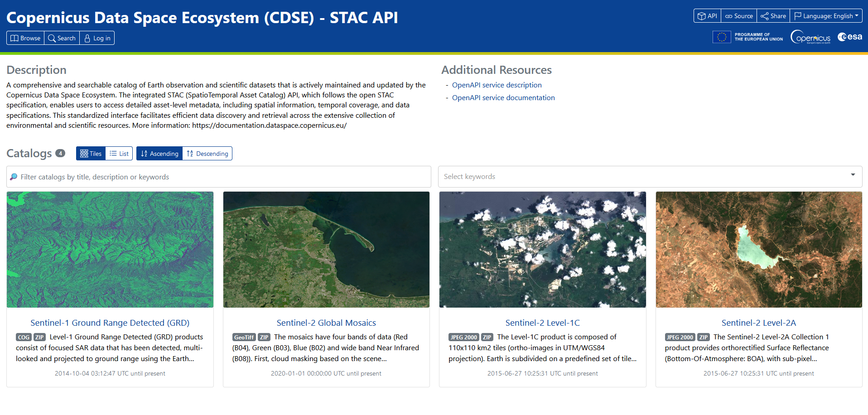Click the Share icon button
This screenshot has height=415, width=868.
coord(773,16)
